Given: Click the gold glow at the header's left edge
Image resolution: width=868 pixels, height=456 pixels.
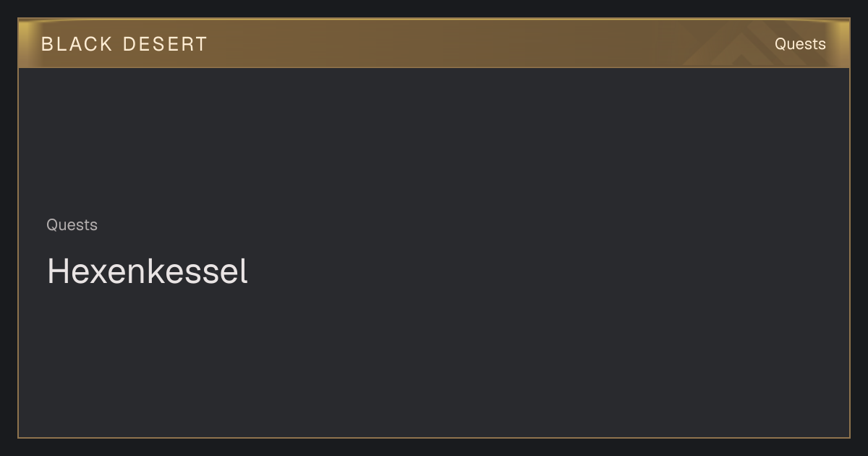Looking at the screenshot, I should [x=27, y=43].
